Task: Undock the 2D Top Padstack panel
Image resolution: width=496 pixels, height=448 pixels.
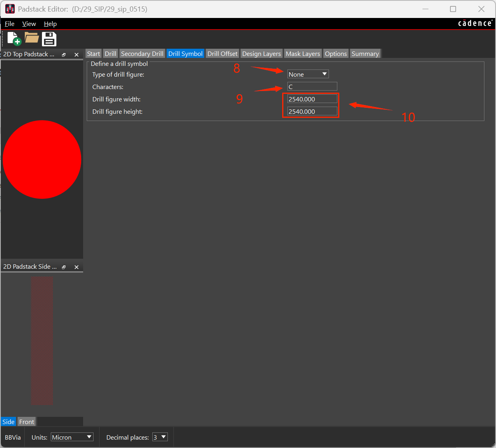Action: (64, 55)
